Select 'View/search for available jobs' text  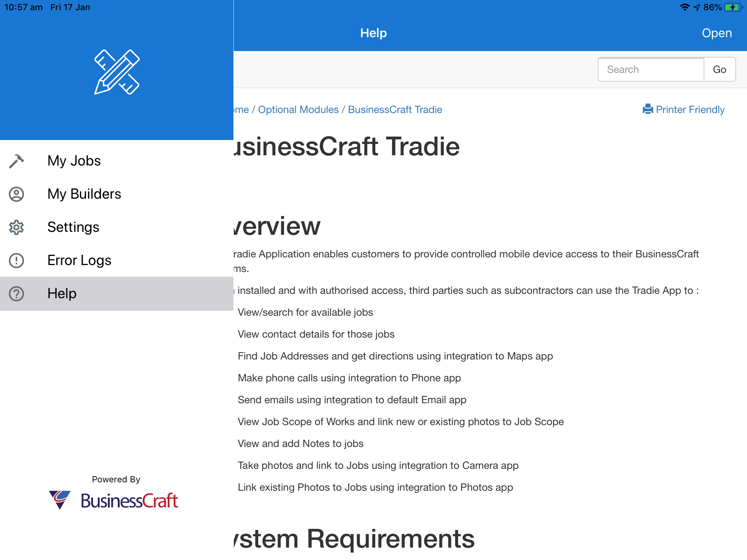305,312
